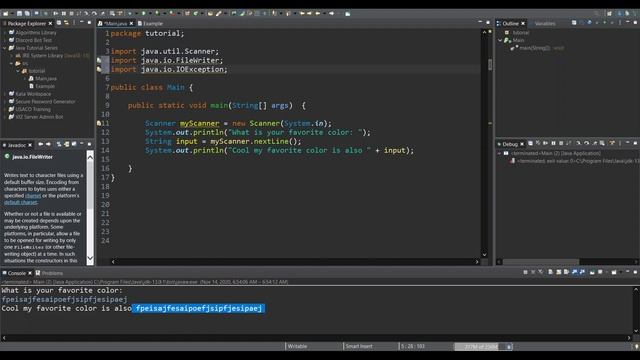
Task: Open the Problems tab
Action: click(49, 273)
